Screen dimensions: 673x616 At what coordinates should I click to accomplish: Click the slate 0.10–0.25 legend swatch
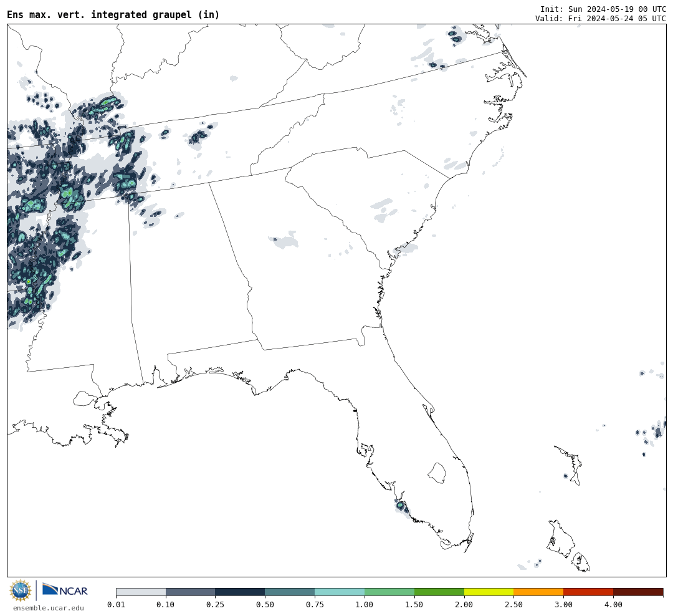pyautogui.click(x=191, y=592)
